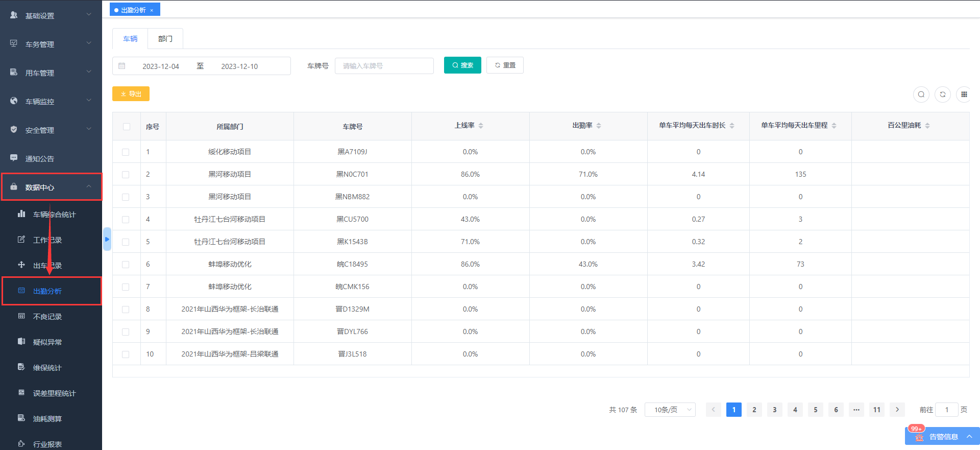Click the 行业报表 icon in sidebar

coord(21,444)
